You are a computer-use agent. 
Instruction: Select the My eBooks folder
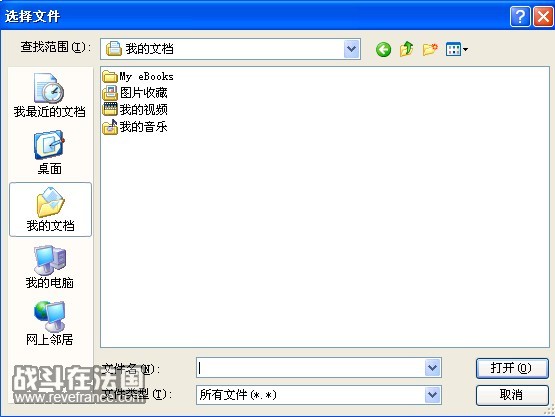coord(138,76)
